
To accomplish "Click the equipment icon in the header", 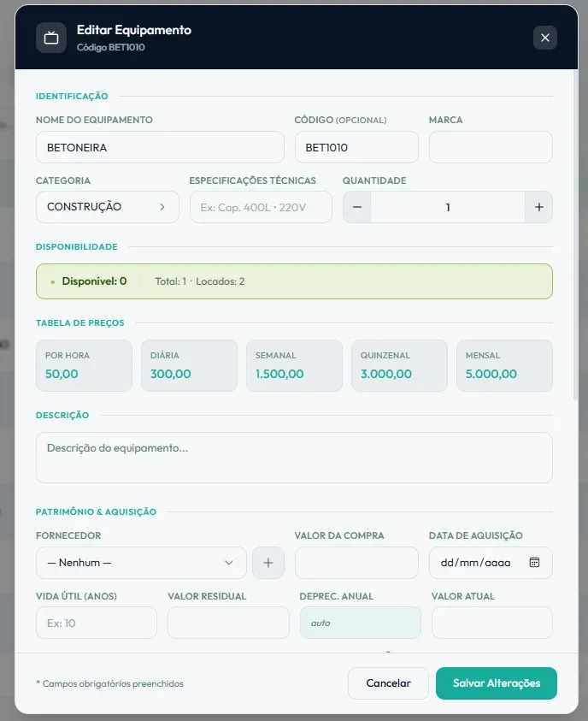I will click(x=51, y=38).
